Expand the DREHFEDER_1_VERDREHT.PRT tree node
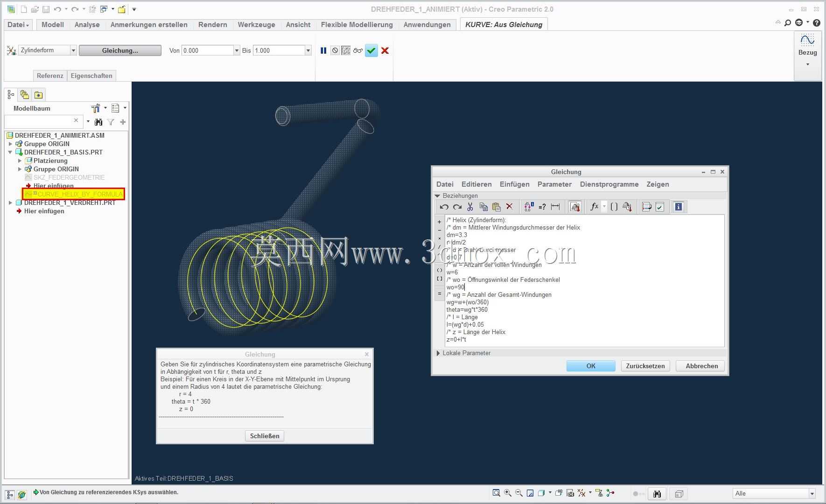826x504 pixels. (x=10, y=203)
